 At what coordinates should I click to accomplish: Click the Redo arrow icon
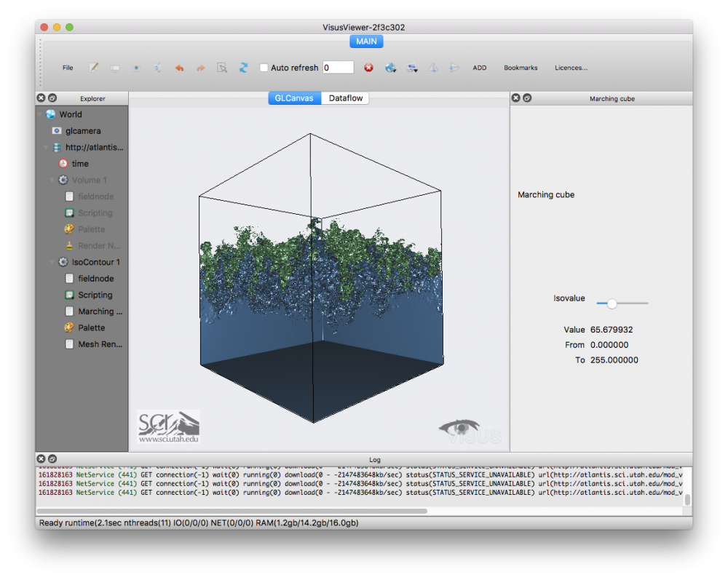(199, 67)
